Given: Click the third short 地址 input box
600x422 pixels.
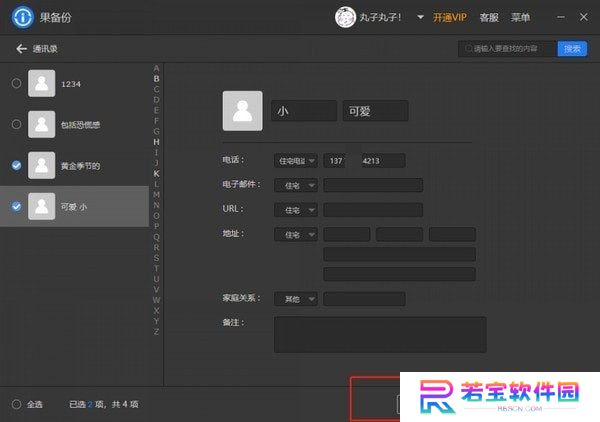Looking at the screenshot, I should click(452, 235).
